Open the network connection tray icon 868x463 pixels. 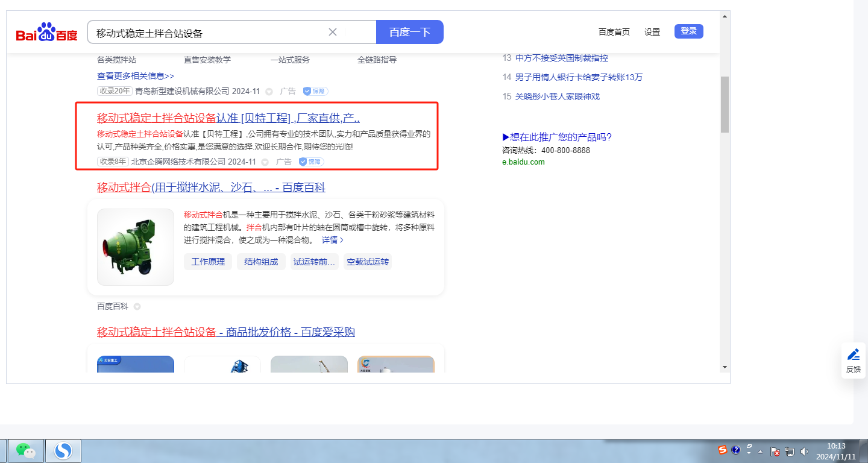point(790,451)
